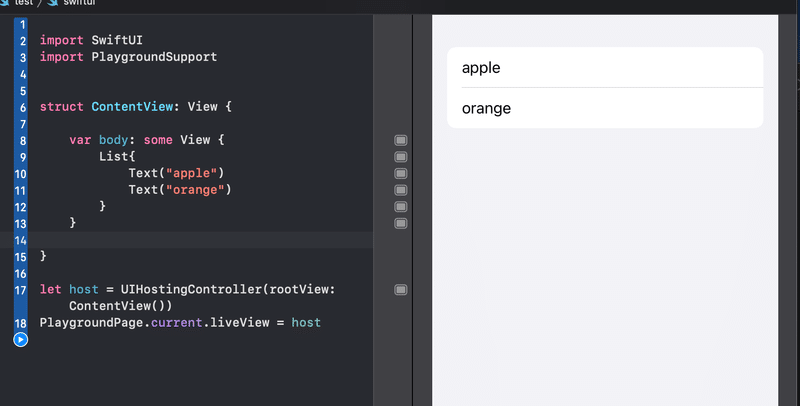Show quick look result for line 13
Image resolution: width=800 pixels, height=406 pixels.
point(401,223)
